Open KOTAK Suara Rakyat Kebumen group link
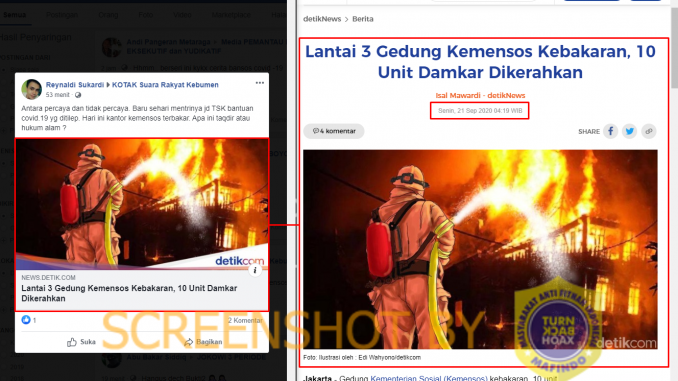678x381 pixels. (x=165, y=85)
